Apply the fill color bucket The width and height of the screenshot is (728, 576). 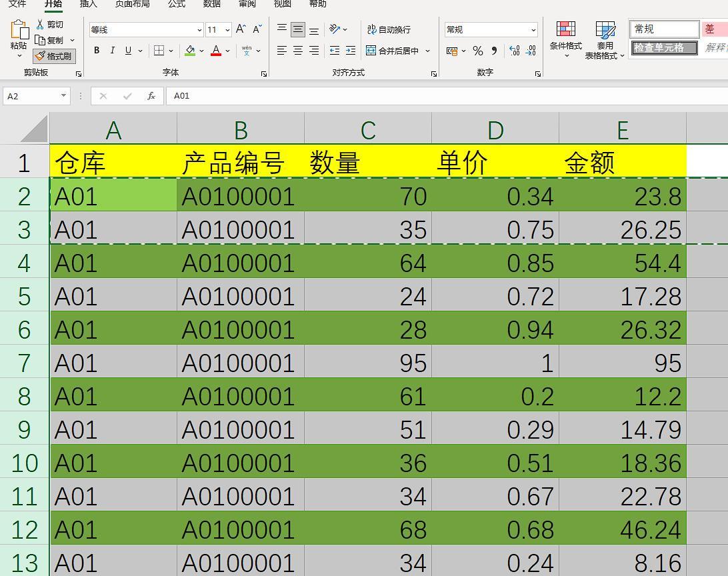click(x=190, y=51)
